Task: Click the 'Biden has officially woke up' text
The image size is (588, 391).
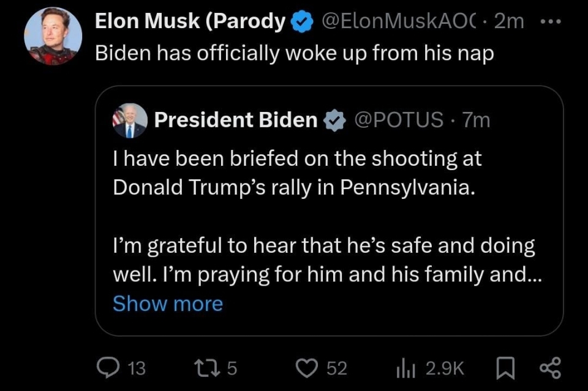Action: [294, 54]
